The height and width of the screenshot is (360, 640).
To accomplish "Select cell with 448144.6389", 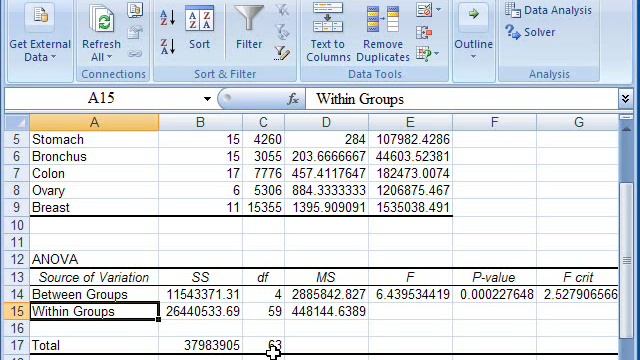I will click(327, 311).
